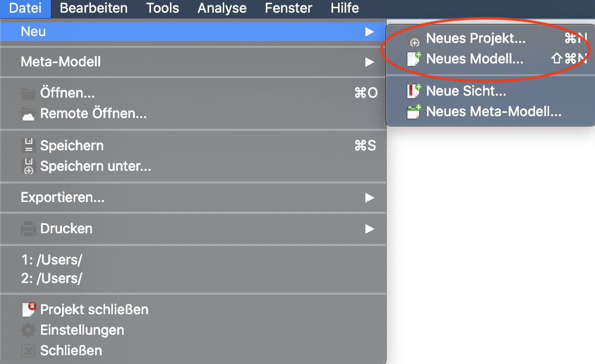Click the Neues Projekt icon
The height and width of the screenshot is (364, 595).
pos(414,40)
